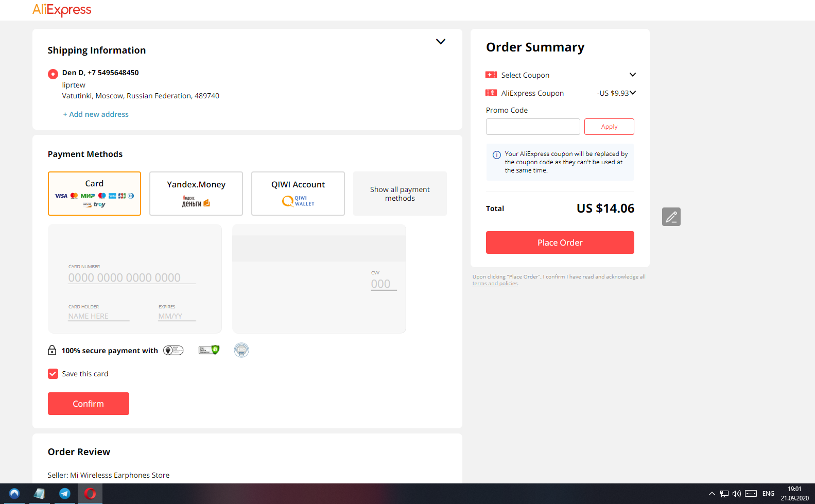This screenshot has width=815, height=504.
Task: Click the Yandex Dengi logo
Action: [196, 201]
